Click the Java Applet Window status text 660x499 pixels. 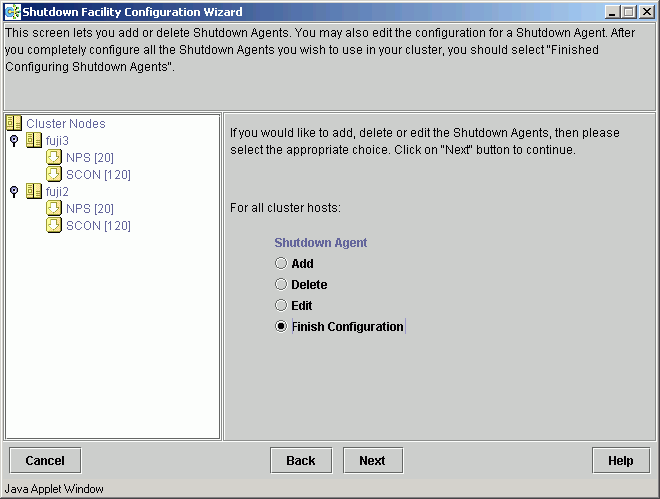click(x=54, y=489)
